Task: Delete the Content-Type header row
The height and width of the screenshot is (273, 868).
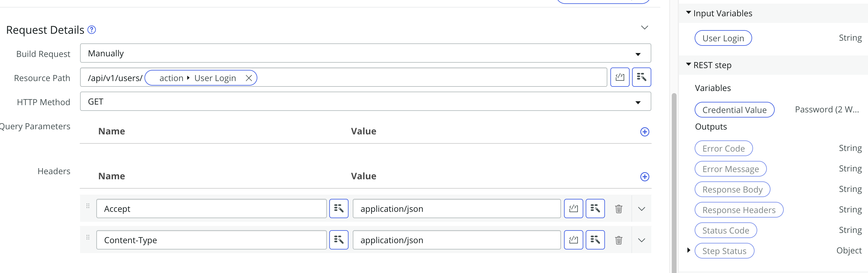Action: [x=619, y=240]
